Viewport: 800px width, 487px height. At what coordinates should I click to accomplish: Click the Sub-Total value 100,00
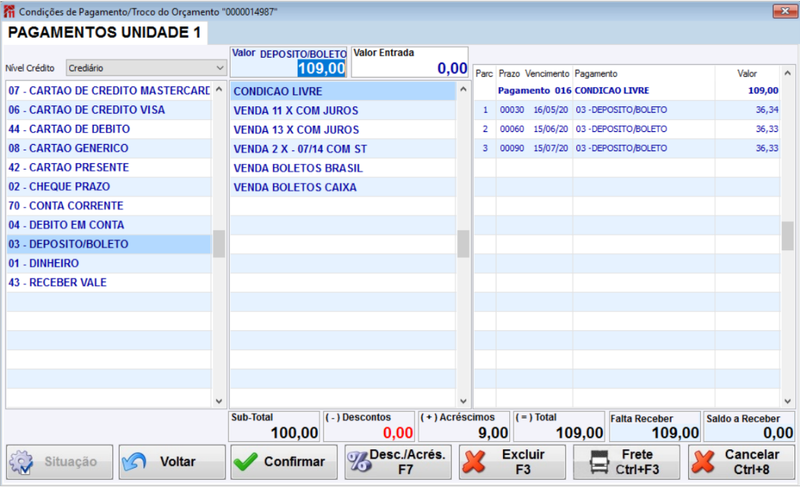coord(294,433)
